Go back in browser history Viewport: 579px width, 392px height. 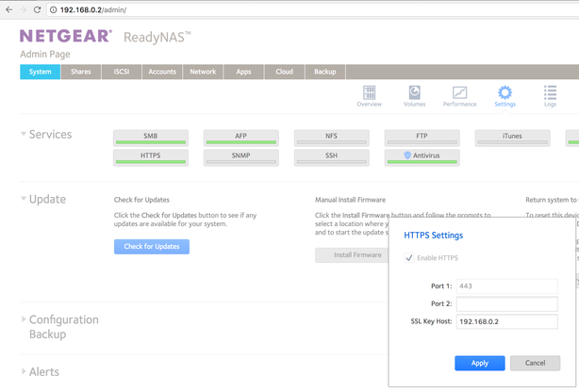click(x=9, y=9)
